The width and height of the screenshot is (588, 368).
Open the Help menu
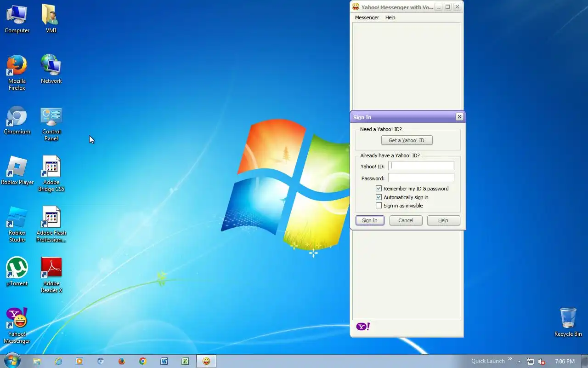click(x=390, y=17)
